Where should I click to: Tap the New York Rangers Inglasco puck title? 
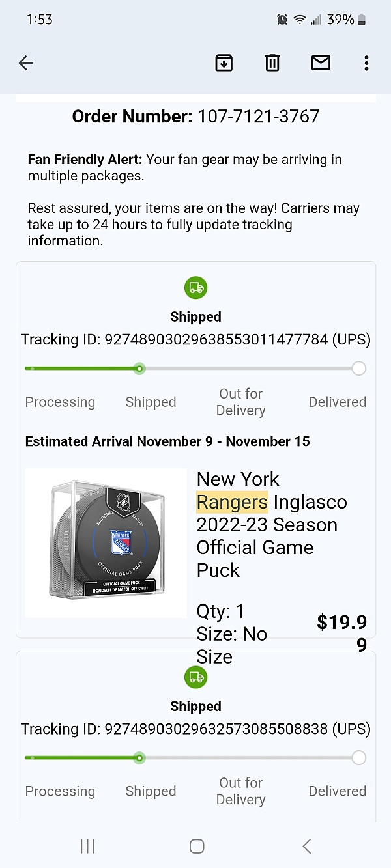[272, 524]
